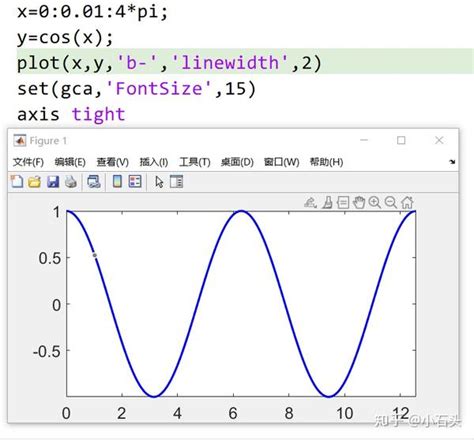Restore the view with the home icon
Screen dimensions: 474x440
(407, 202)
